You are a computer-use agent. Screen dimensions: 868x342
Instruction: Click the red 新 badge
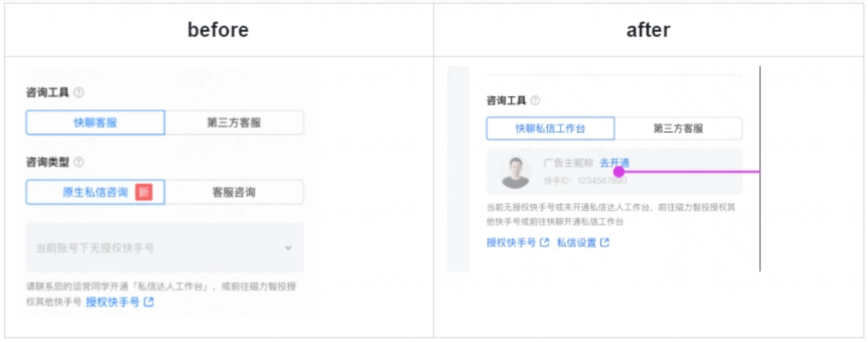click(x=144, y=193)
